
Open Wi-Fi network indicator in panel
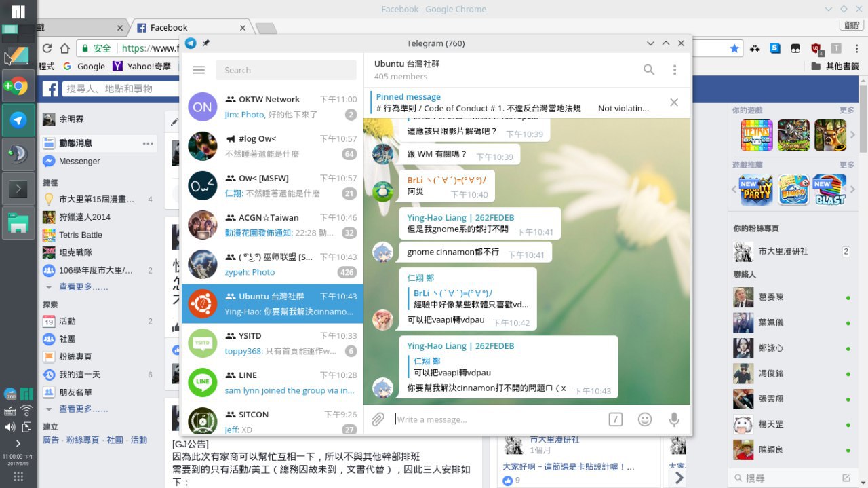point(26,410)
